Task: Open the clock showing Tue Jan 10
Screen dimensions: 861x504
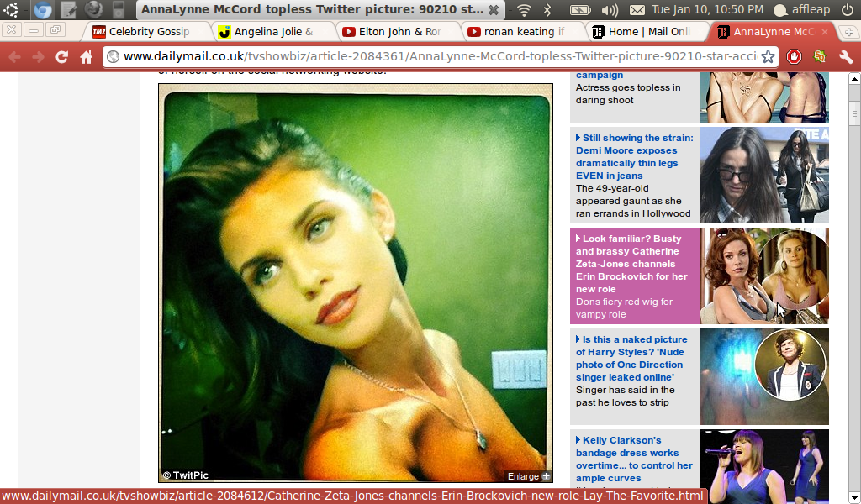Action: (x=707, y=10)
